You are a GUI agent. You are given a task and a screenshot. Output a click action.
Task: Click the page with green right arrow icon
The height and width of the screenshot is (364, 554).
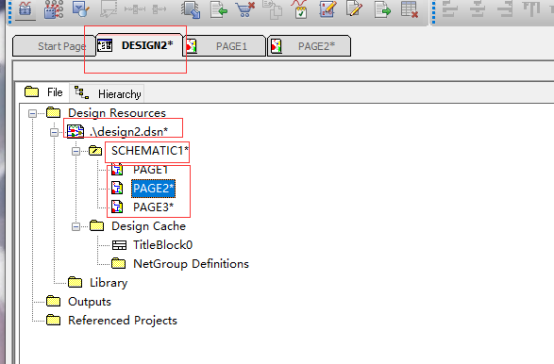click(382, 9)
